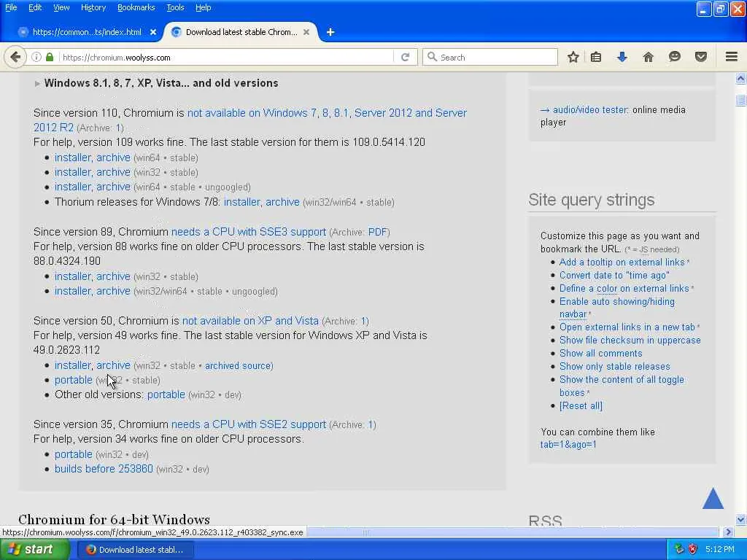This screenshot has height=560, width=747.
Task: Open the Help menu
Action: coord(203,7)
